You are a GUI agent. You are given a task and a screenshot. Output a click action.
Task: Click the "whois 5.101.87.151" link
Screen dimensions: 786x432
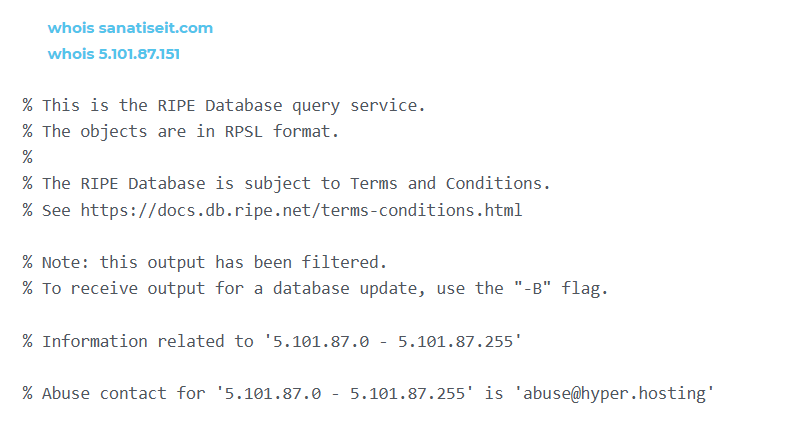click(114, 53)
